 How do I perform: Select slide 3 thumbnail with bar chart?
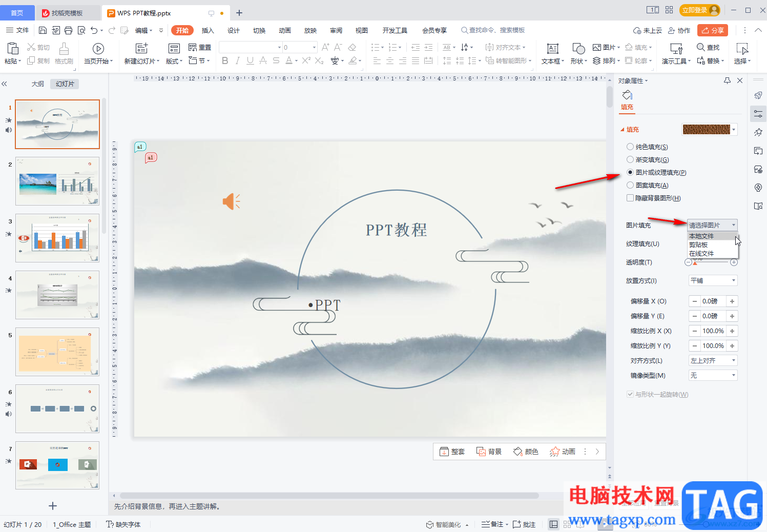coord(57,238)
